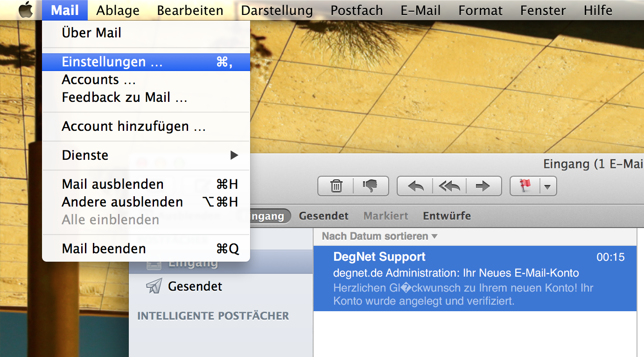Click Entwürfe in the favorites bar
Viewport: 644px width, 357px height.
point(447,216)
